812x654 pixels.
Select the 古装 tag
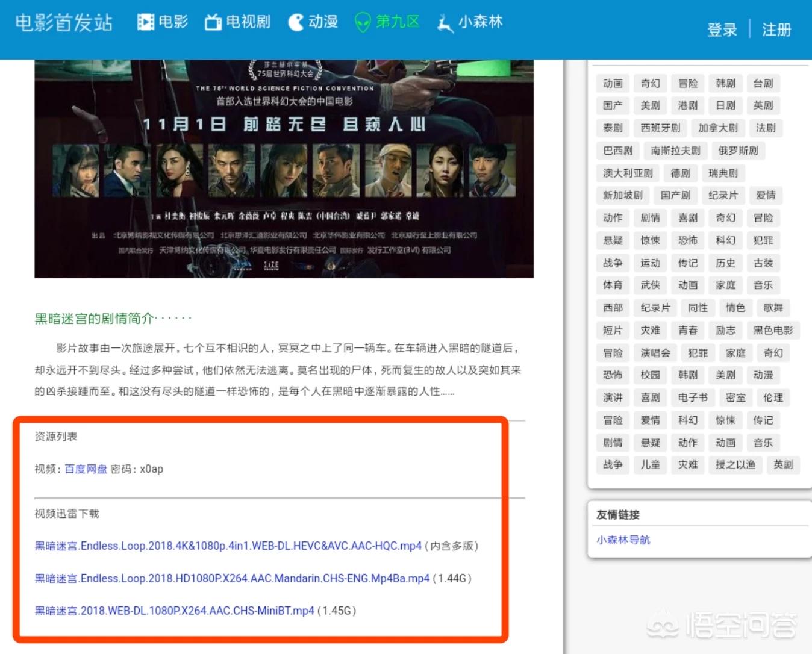[x=763, y=263]
